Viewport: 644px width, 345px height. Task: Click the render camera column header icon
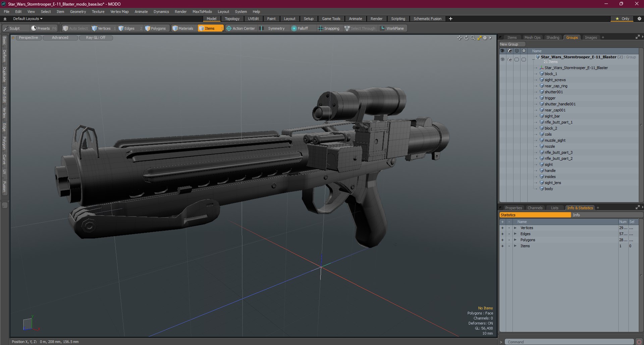click(509, 51)
